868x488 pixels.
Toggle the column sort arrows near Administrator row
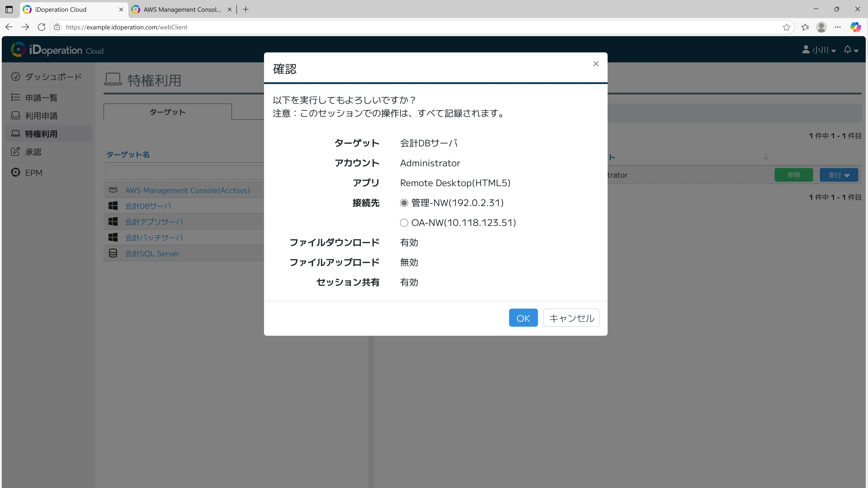[x=766, y=157]
